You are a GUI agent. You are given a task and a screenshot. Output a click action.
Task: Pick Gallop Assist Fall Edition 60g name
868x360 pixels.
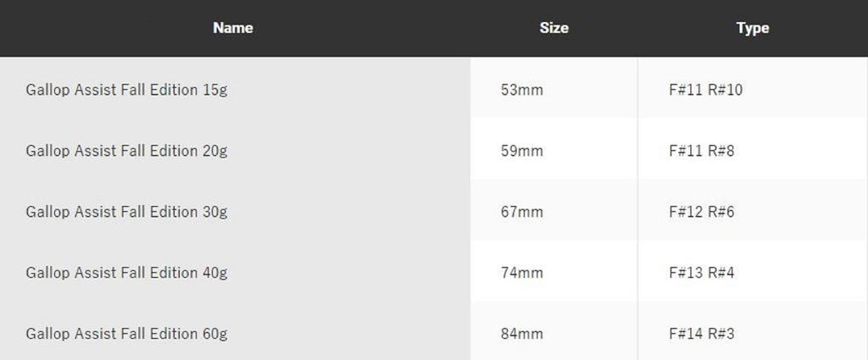[126, 334]
